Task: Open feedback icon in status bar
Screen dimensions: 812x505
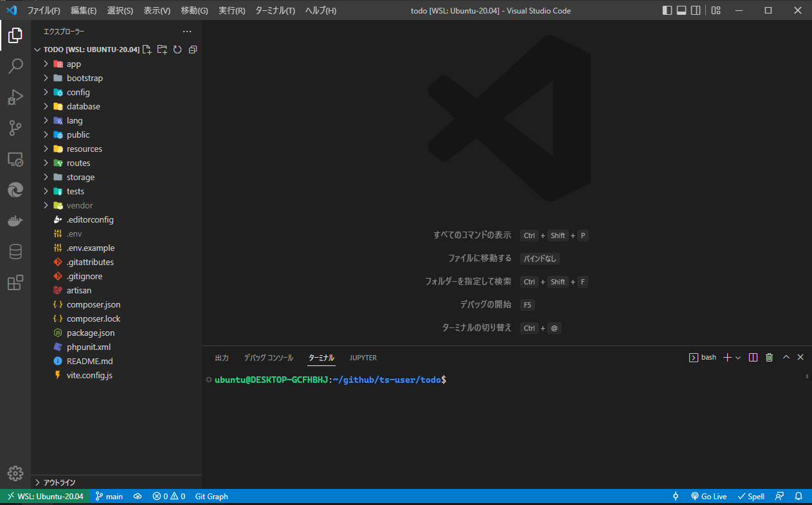Action: click(x=779, y=496)
